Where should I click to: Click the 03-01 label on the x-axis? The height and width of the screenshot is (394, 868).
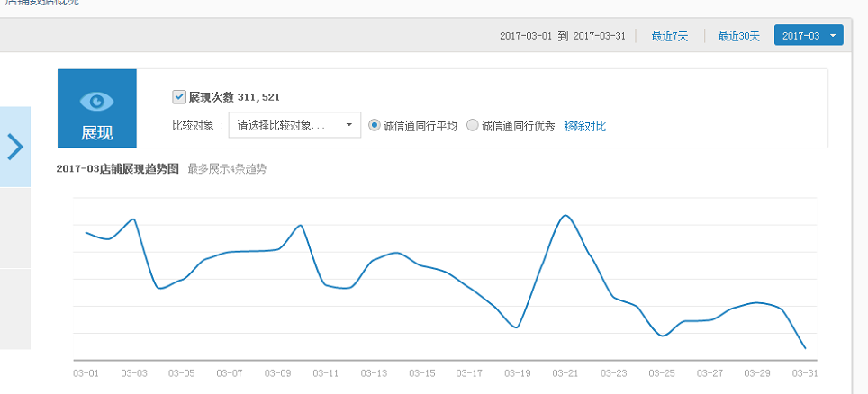coord(86,372)
